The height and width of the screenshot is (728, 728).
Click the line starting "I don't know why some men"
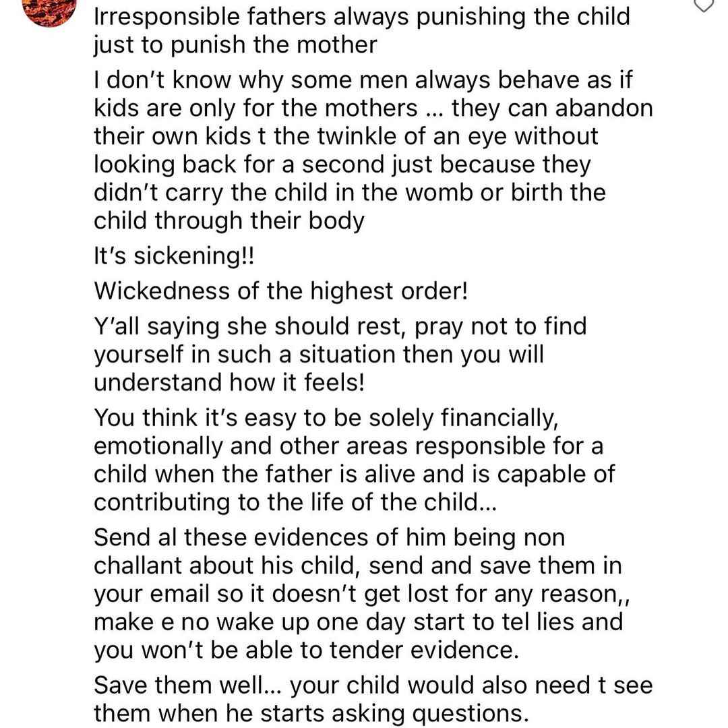[x=363, y=80]
